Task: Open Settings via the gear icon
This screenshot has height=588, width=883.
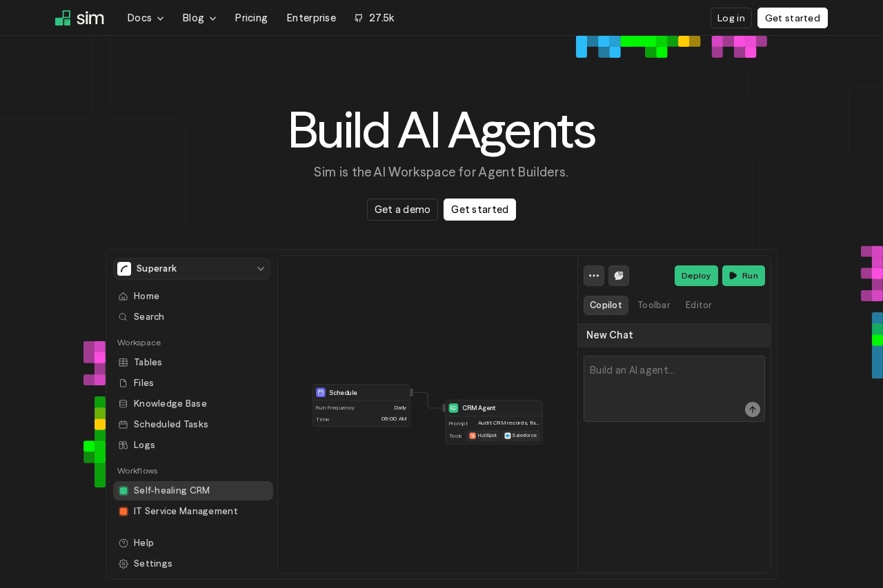Action: [x=123, y=564]
